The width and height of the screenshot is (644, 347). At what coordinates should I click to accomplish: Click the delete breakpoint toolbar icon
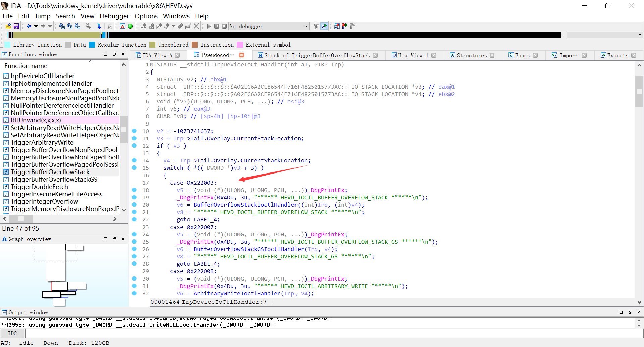pyautogui.click(x=353, y=26)
